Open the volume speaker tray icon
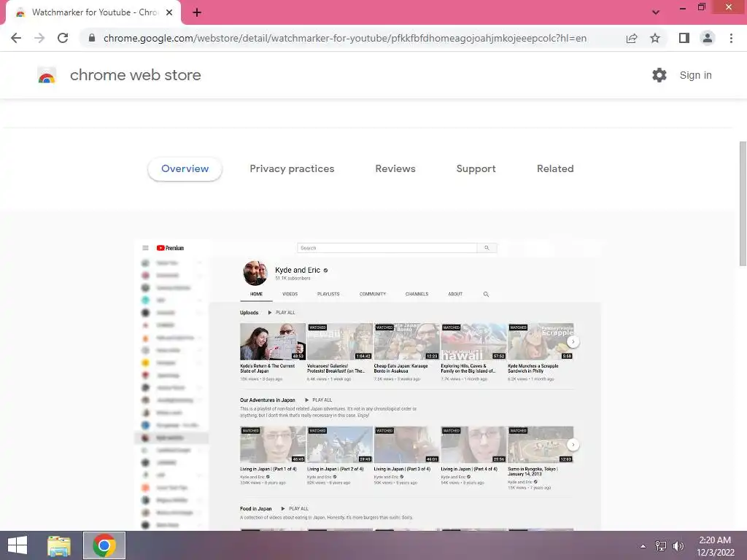Image resolution: width=747 pixels, height=560 pixels. click(678, 546)
